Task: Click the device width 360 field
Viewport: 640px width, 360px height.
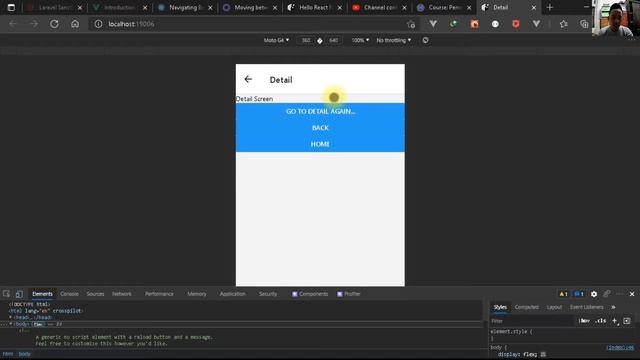Action: 306,40
